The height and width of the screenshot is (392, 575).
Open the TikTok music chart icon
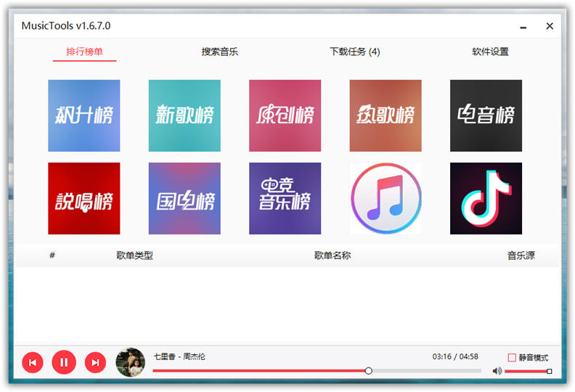486,198
